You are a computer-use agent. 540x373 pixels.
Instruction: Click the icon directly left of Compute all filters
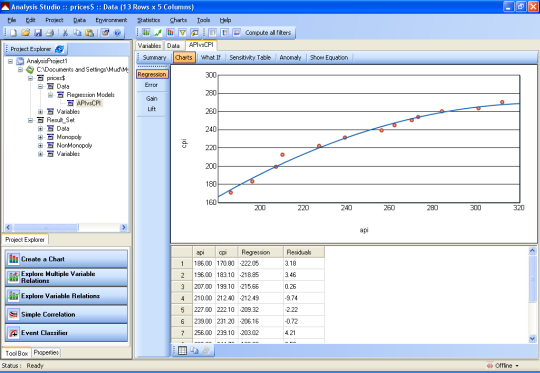[237, 33]
